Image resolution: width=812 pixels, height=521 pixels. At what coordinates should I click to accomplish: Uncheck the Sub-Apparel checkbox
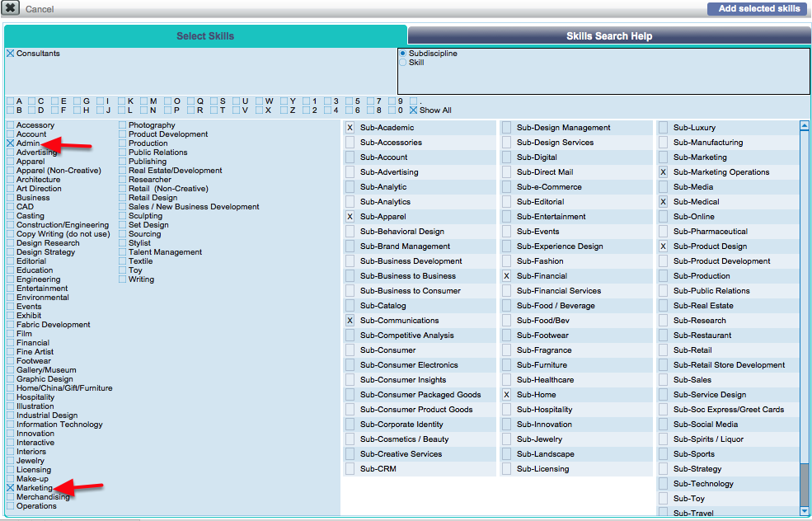tap(350, 217)
